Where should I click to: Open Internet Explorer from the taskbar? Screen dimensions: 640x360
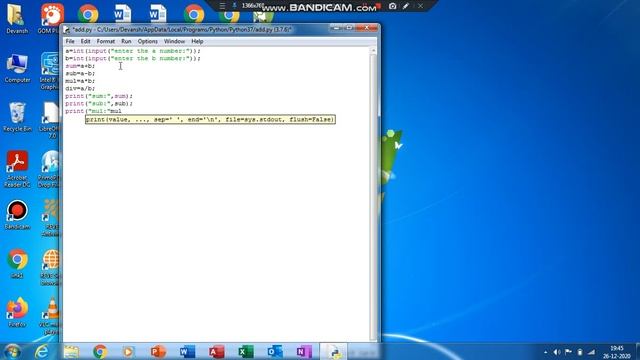point(42,351)
